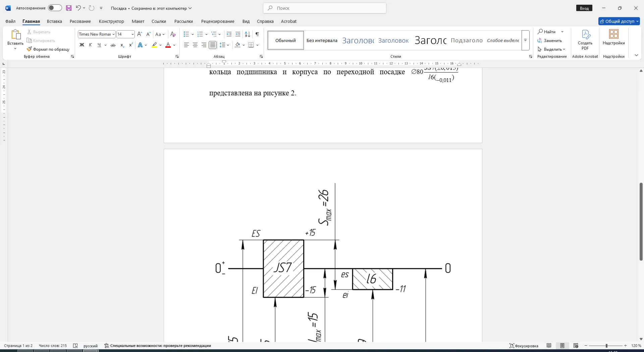Decrease paragraph indent
The image size is (644, 352).
click(x=229, y=34)
